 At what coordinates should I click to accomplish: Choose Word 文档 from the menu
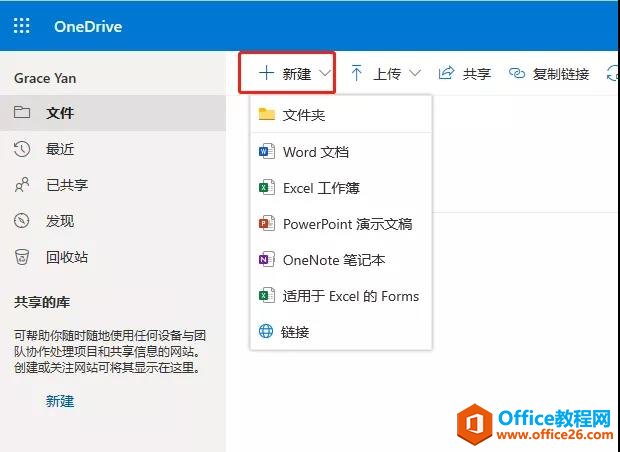(341, 151)
